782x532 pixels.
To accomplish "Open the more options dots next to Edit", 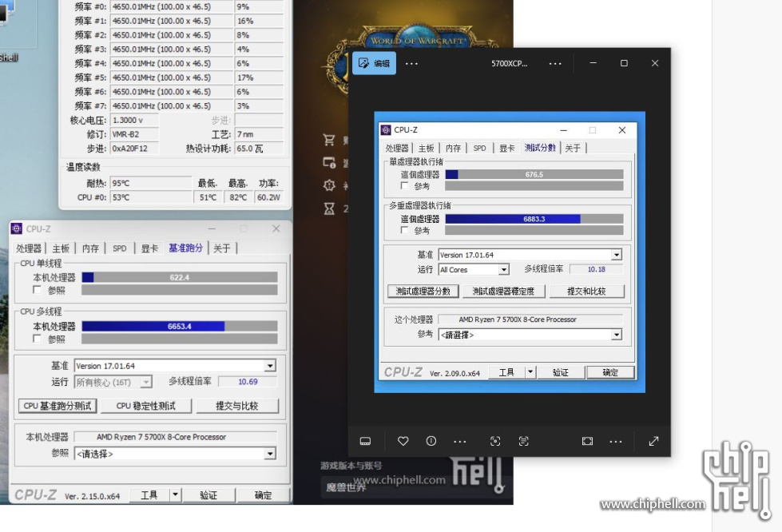I will coord(411,64).
